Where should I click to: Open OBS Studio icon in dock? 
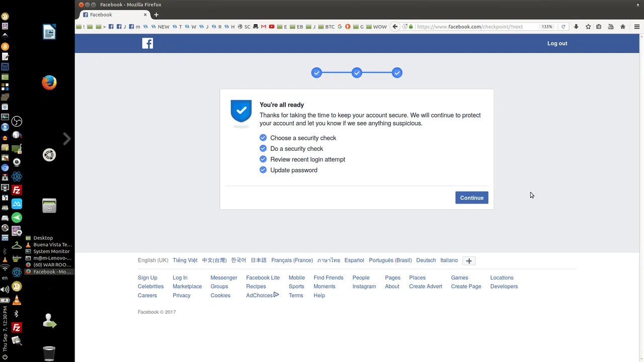(x=17, y=121)
